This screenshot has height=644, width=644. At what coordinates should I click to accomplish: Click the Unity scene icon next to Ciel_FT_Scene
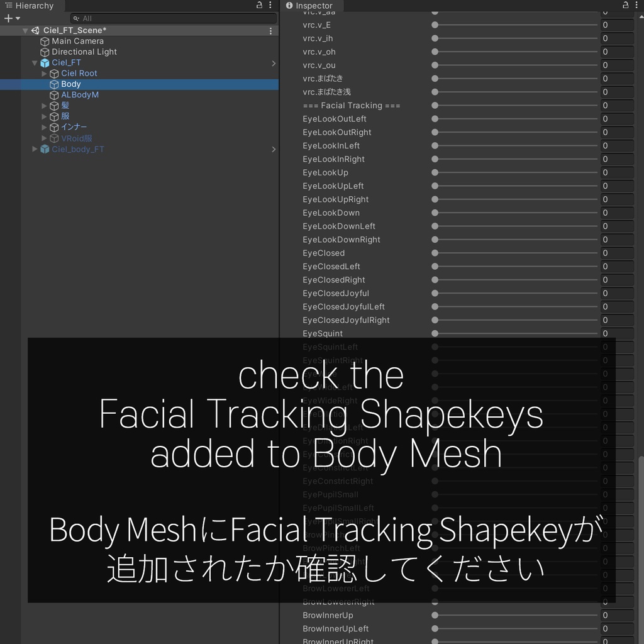click(35, 30)
